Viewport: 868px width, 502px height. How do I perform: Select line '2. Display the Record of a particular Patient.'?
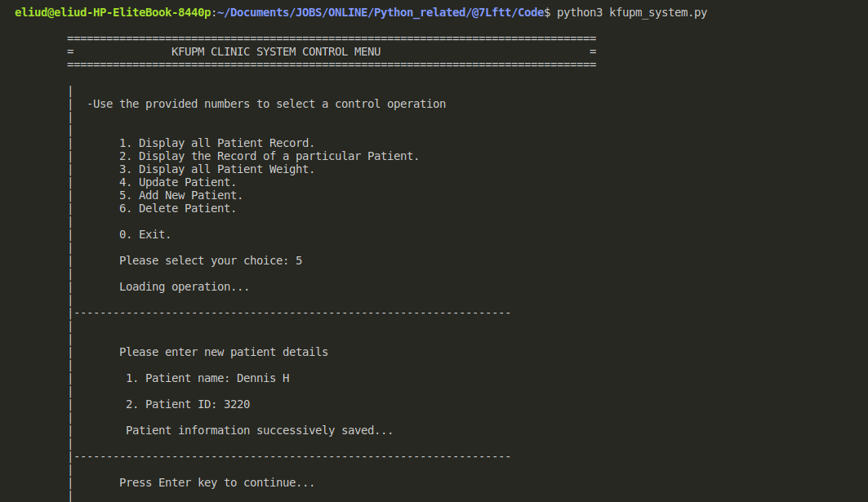pos(269,156)
